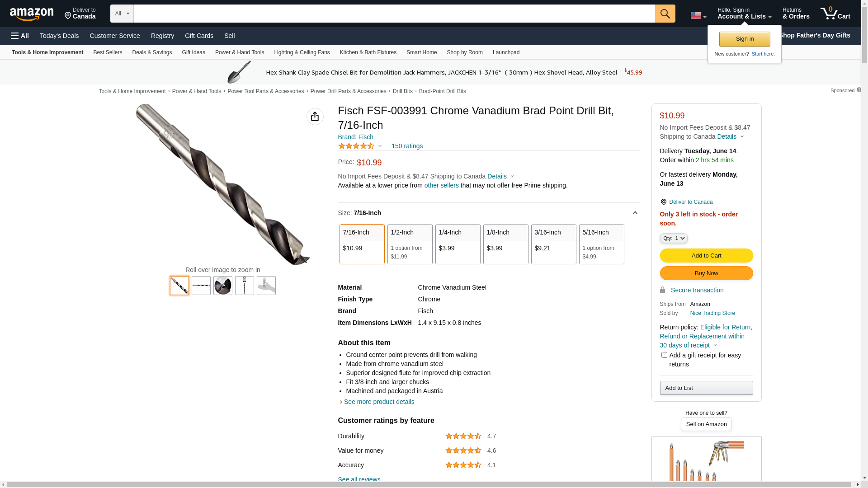Open the All hamburger menu
The width and height of the screenshot is (868, 488).
click(20, 36)
